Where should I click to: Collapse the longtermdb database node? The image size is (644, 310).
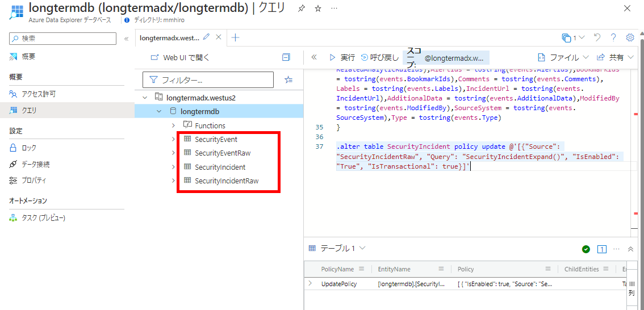coord(159,111)
